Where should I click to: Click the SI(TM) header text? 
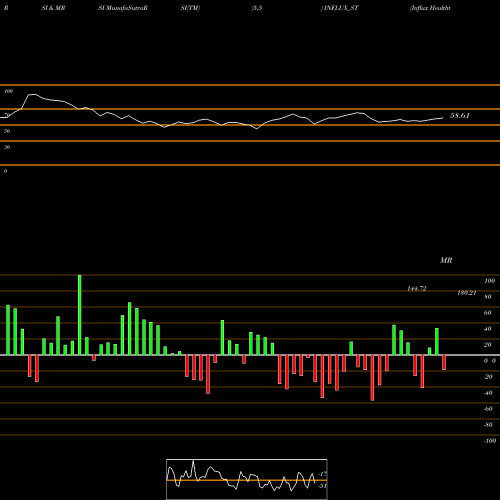[x=190, y=8]
